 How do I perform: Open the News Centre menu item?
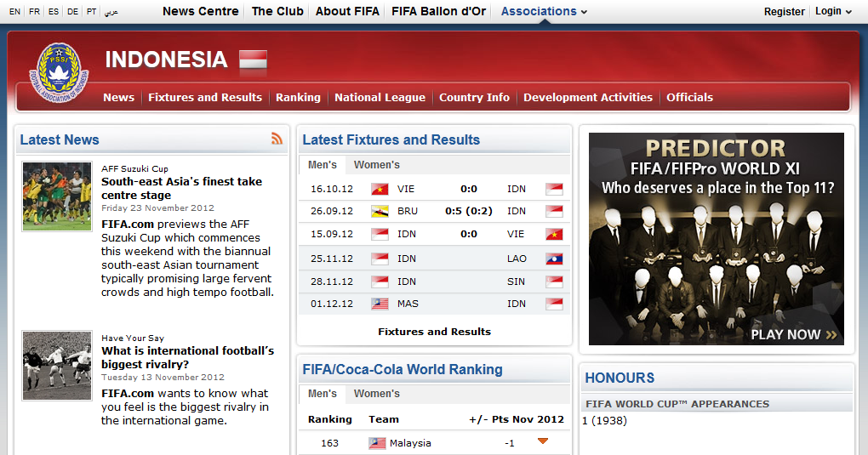(x=200, y=11)
